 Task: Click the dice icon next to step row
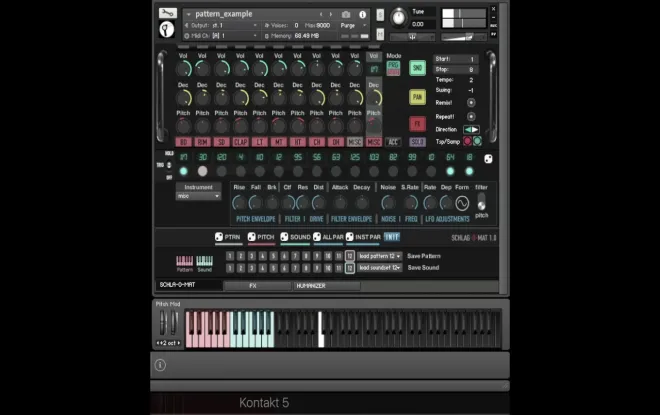[x=488, y=159]
